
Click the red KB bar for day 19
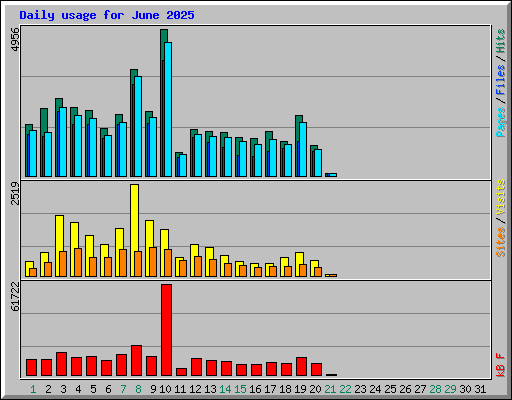pyautogui.click(x=301, y=367)
